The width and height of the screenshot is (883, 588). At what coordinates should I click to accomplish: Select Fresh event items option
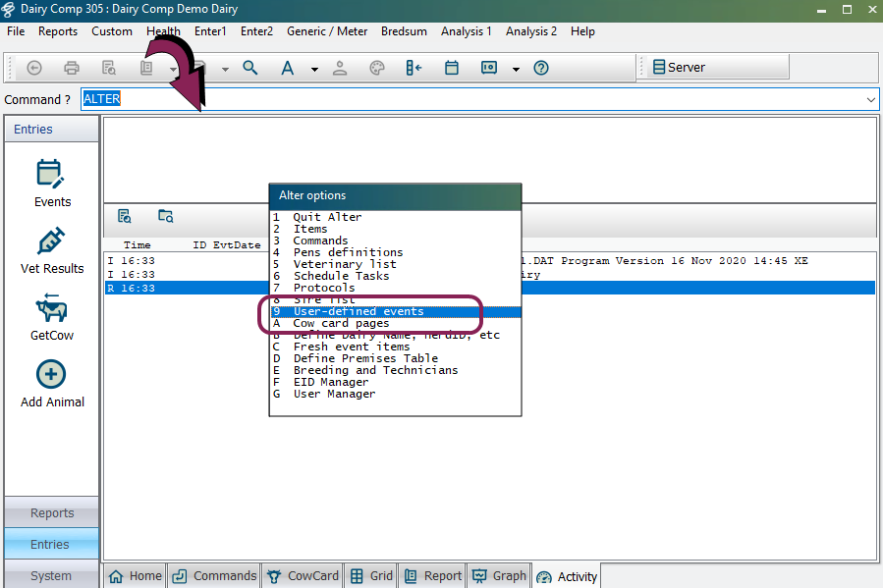point(395,347)
